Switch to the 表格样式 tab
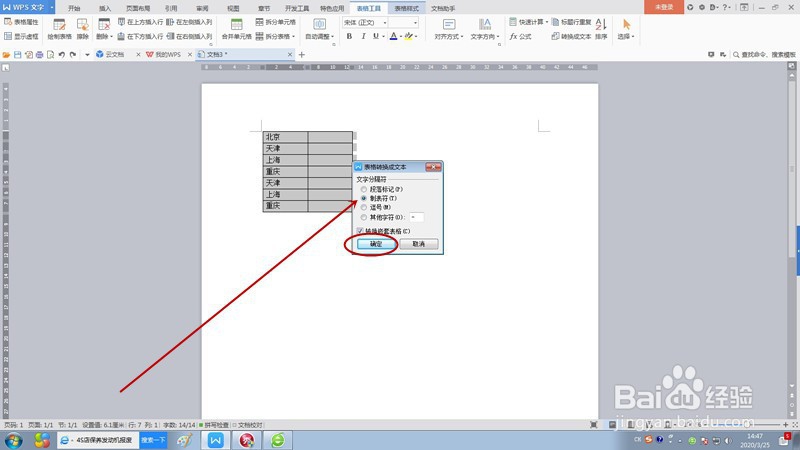Viewport: 800px width, 450px height. (x=407, y=8)
